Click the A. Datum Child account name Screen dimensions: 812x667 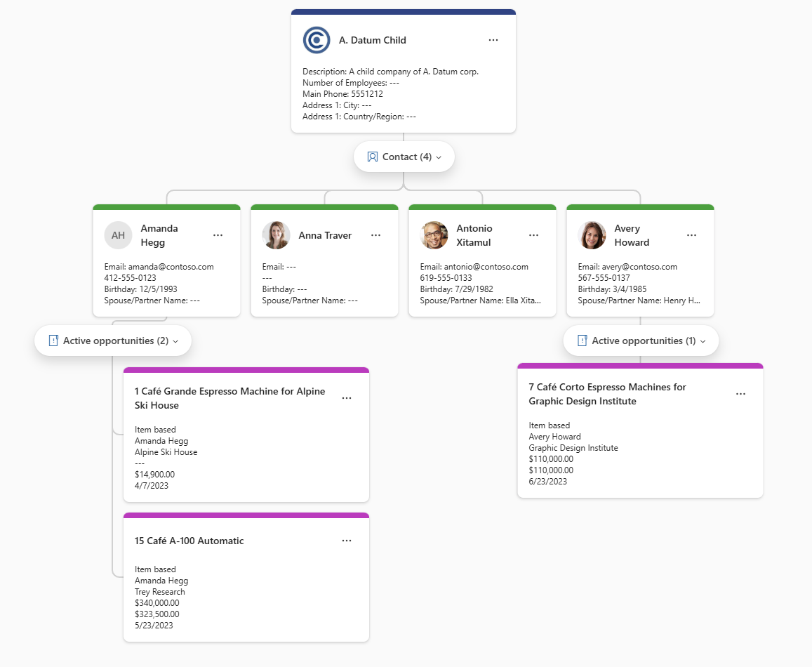pyautogui.click(x=372, y=40)
